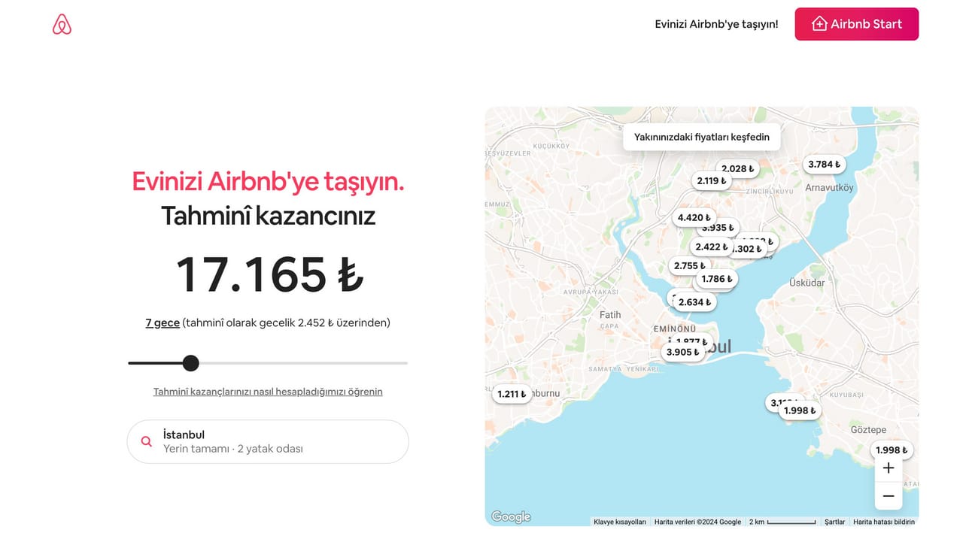
Task: Select the 1.211 ₺ price marker
Action: click(x=512, y=394)
